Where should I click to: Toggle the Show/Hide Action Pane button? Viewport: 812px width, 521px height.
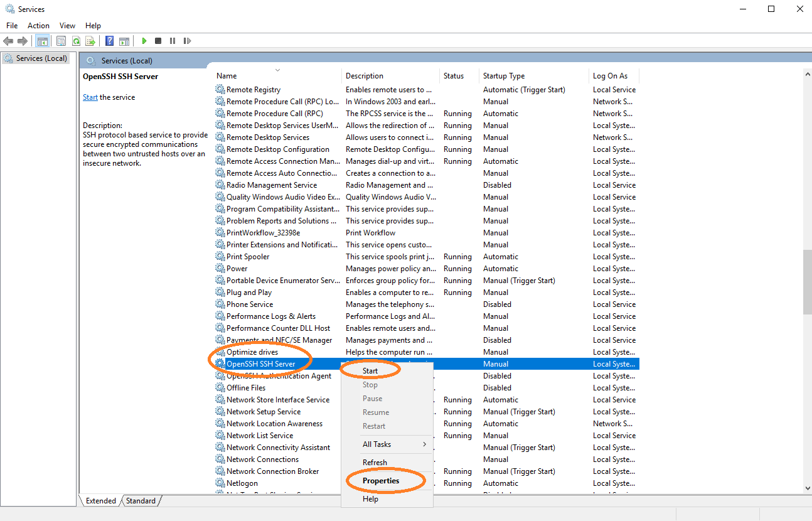click(124, 41)
